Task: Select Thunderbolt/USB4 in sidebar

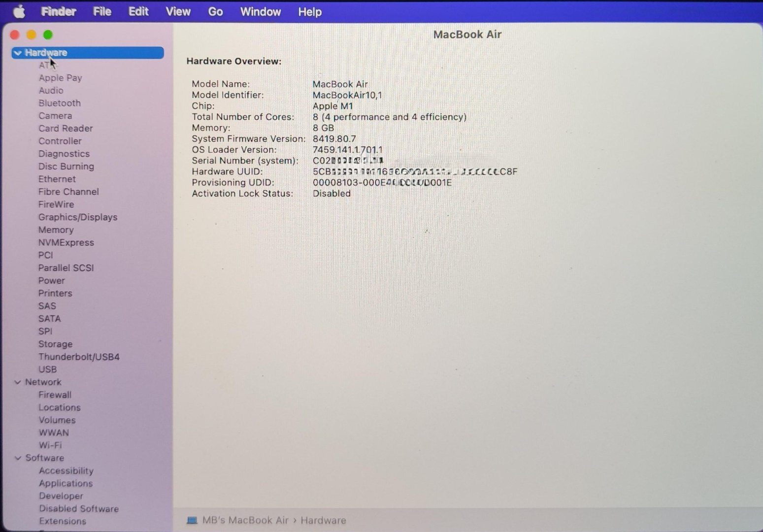Action: pos(79,357)
